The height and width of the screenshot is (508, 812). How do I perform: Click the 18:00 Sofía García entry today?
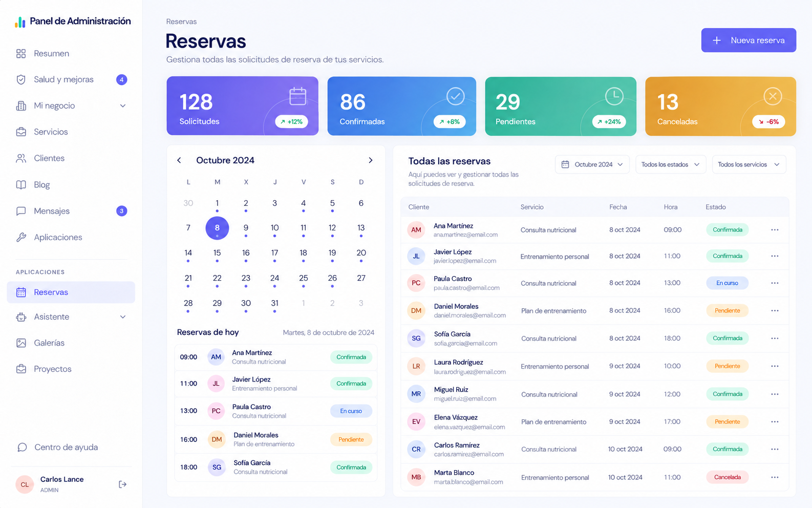pos(275,467)
